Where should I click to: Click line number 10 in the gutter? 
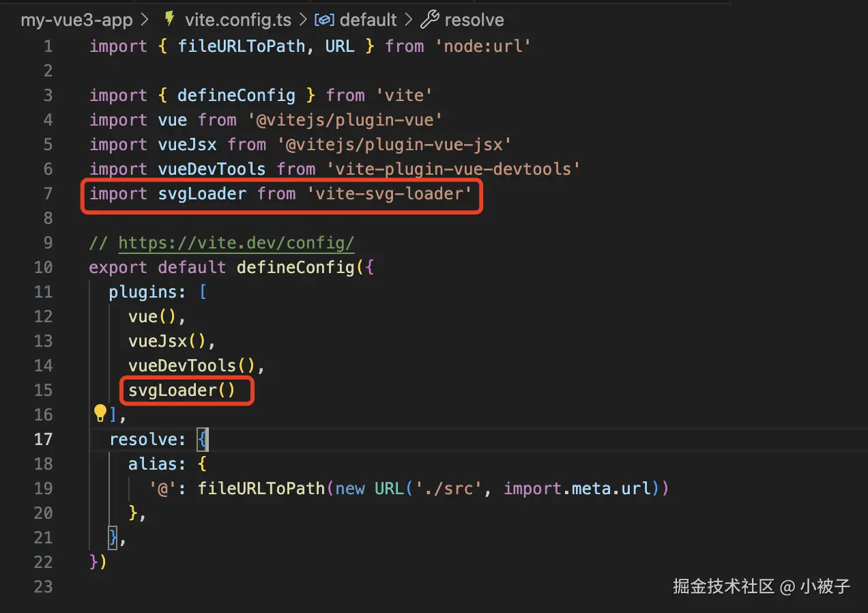click(x=43, y=268)
